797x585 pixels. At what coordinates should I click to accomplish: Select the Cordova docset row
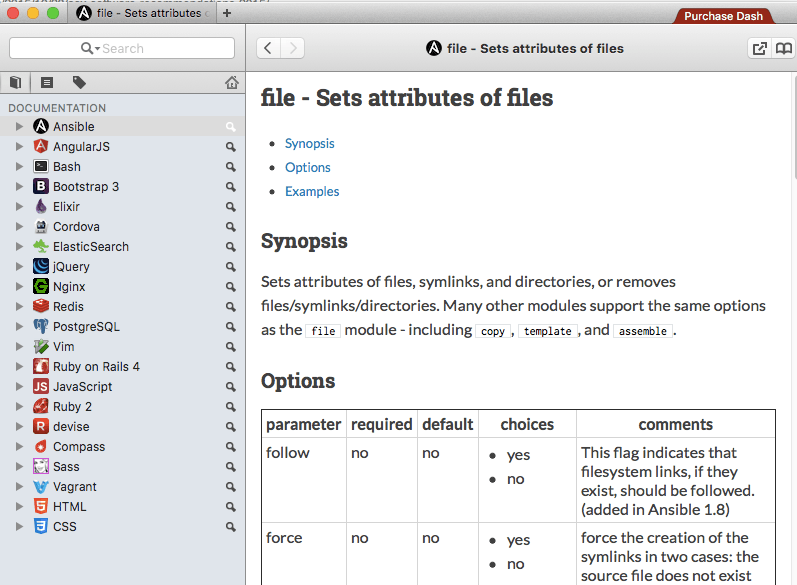[122, 227]
